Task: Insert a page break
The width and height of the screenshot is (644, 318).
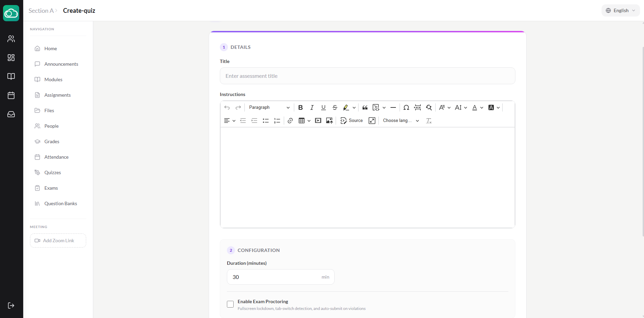Action: tap(417, 107)
